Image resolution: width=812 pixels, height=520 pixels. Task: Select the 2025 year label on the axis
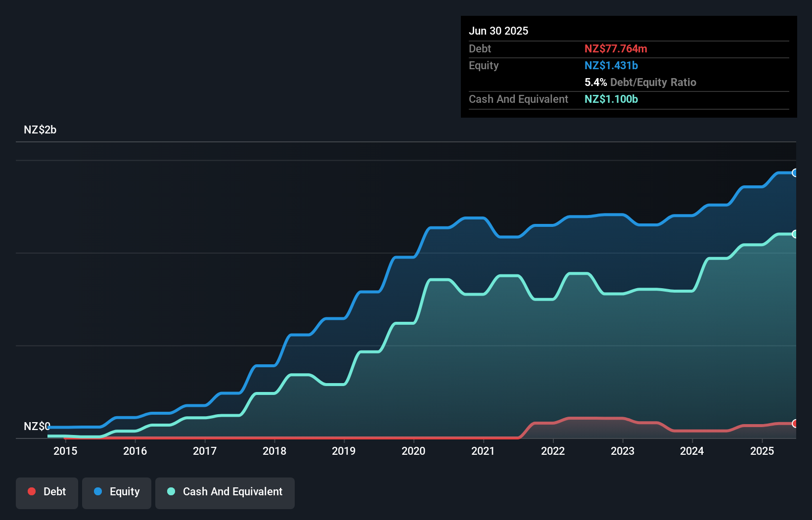click(x=763, y=451)
